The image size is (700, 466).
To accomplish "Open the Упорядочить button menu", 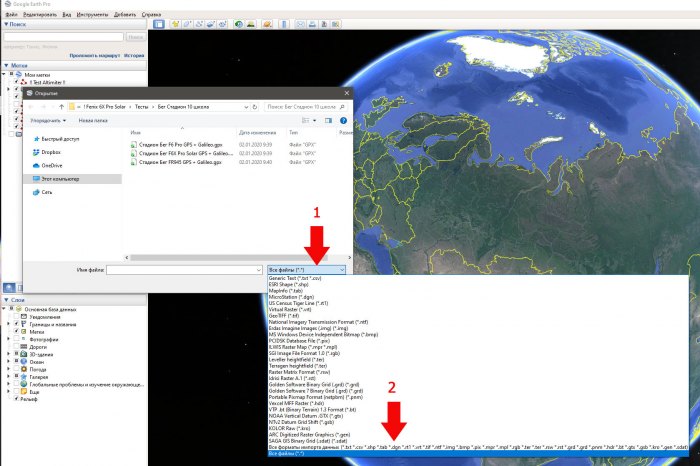I will coord(48,121).
